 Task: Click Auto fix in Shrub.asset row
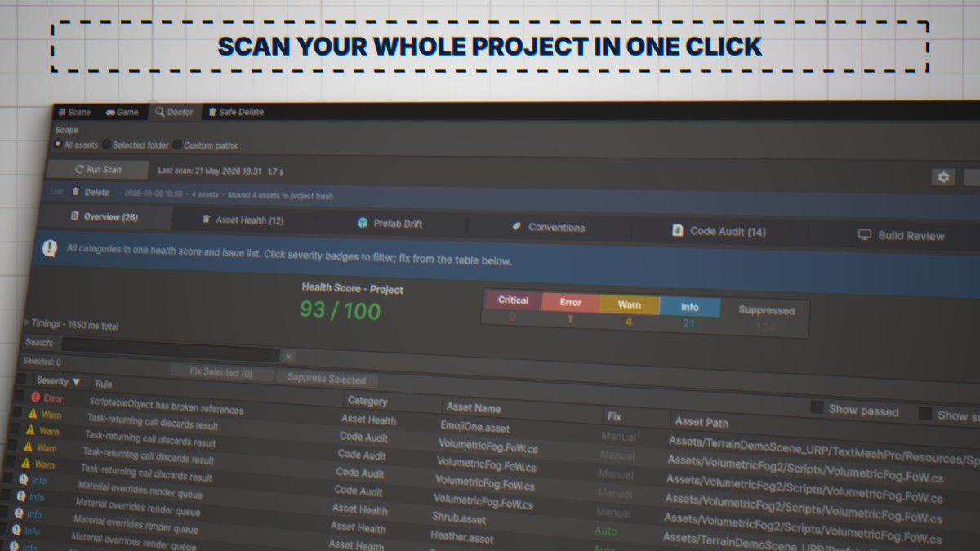(x=606, y=531)
